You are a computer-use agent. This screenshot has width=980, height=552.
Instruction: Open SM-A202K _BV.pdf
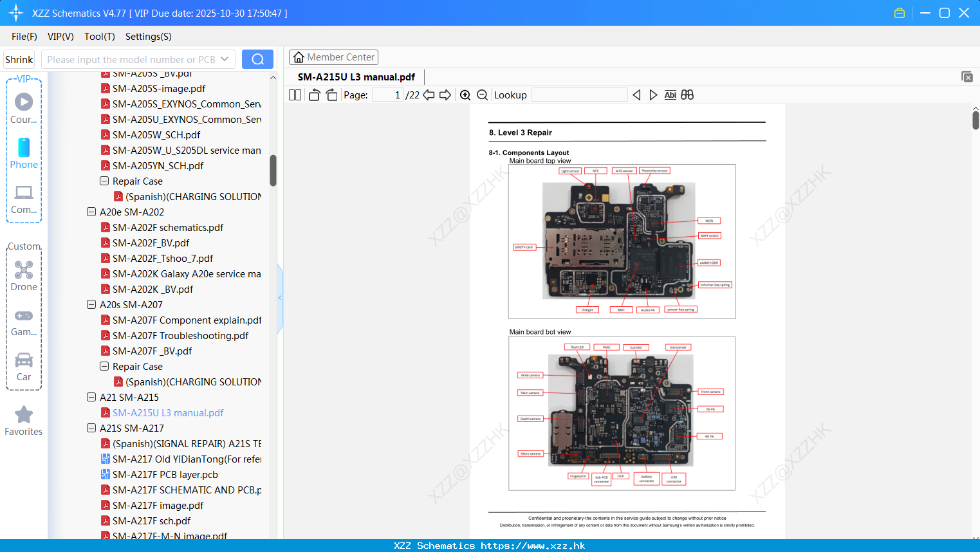[x=153, y=289]
